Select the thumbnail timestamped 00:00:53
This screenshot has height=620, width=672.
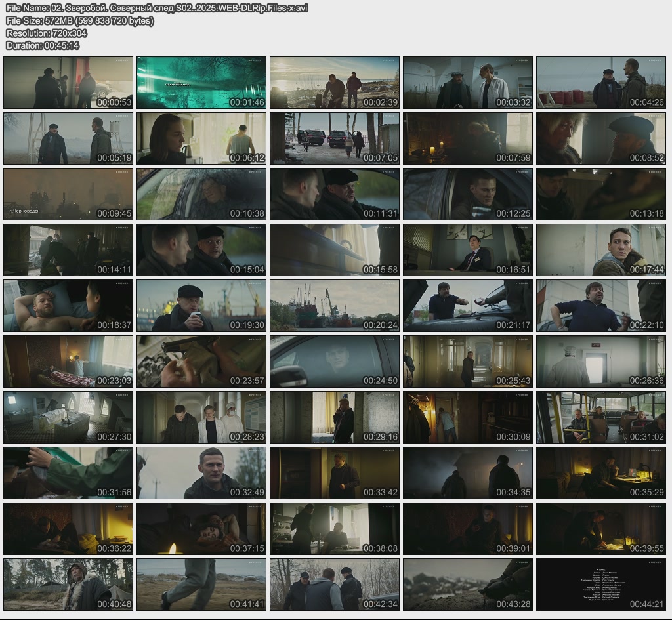68,83
